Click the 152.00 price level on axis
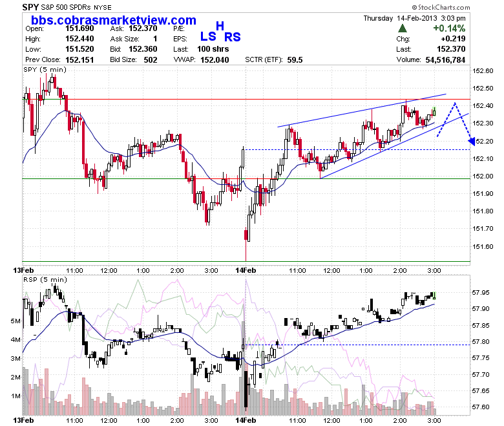This screenshot has width=504, height=426. (x=483, y=176)
